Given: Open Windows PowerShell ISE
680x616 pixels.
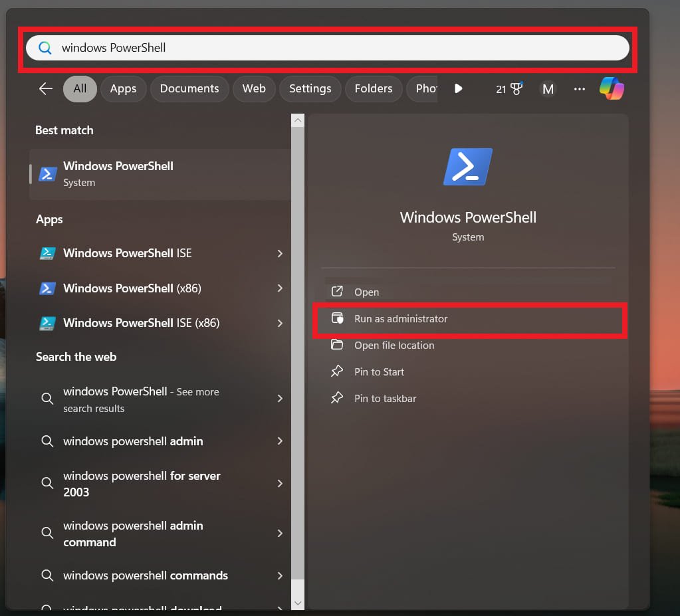Looking at the screenshot, I should (x=126, y=253).
